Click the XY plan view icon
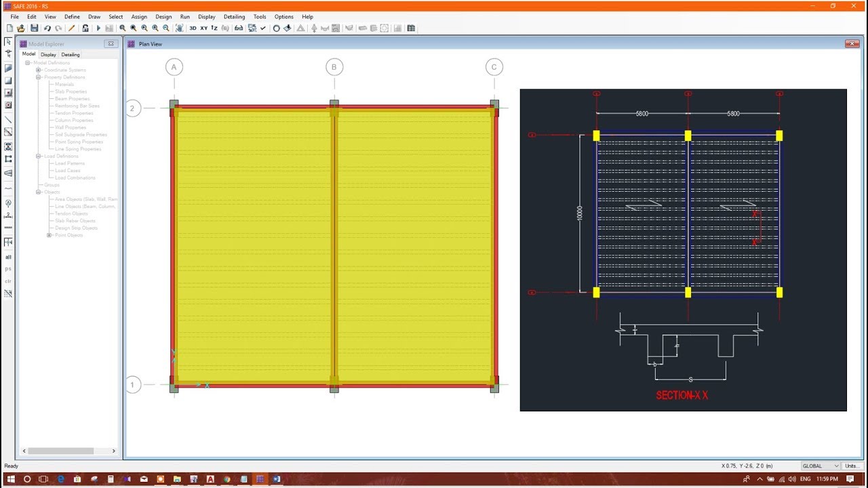This screenshot has height=488, width=868. (x=204, y=28)
